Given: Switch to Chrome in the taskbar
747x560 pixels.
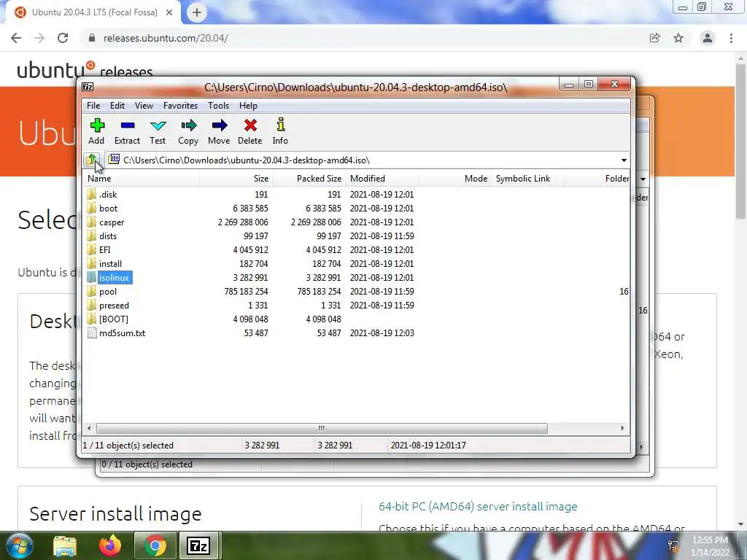Looking at the screenshot, I should click(x=155, y=545).
